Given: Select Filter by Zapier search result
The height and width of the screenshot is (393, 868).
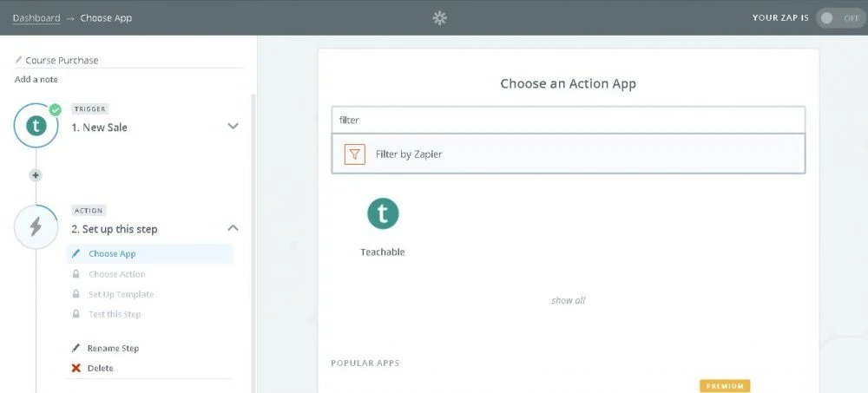Looking at the screenshot, I should tap(569, 154).
